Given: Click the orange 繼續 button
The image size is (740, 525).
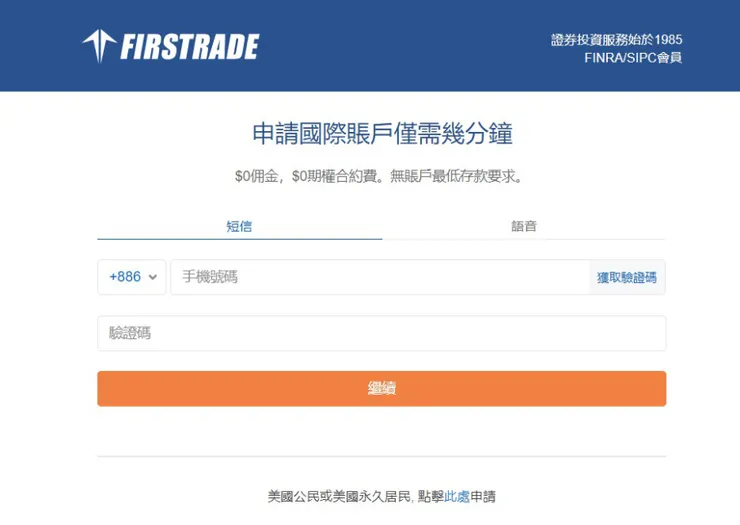Looking at the screenshot, I should point(381,388).
